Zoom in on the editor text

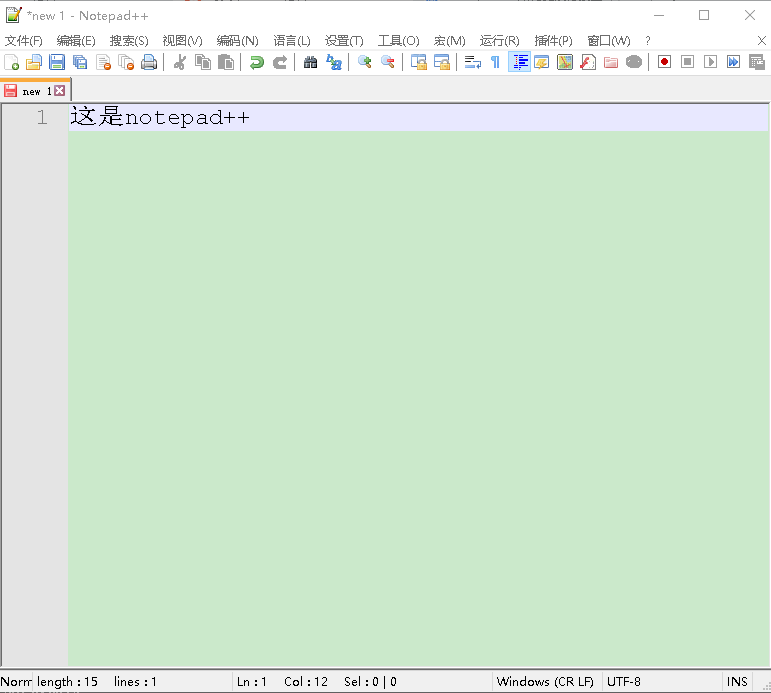(364, 62)
